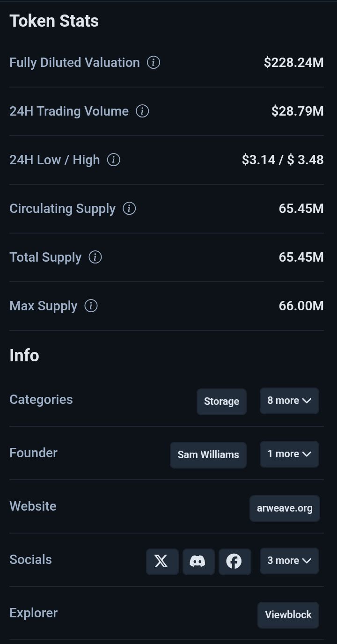Click info icon next to 24H Trading Volume
Screen dimensions: 337x644
(142, 111)
